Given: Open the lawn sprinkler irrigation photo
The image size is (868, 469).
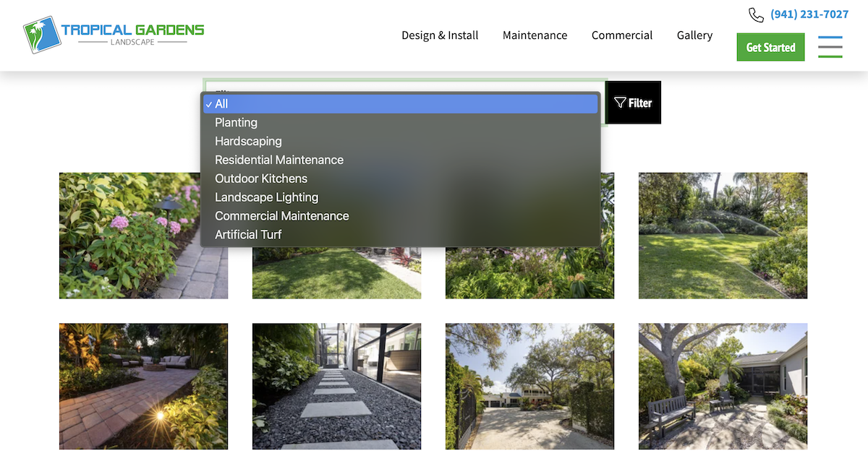Looking at the screenshot, I should point(723,236).
